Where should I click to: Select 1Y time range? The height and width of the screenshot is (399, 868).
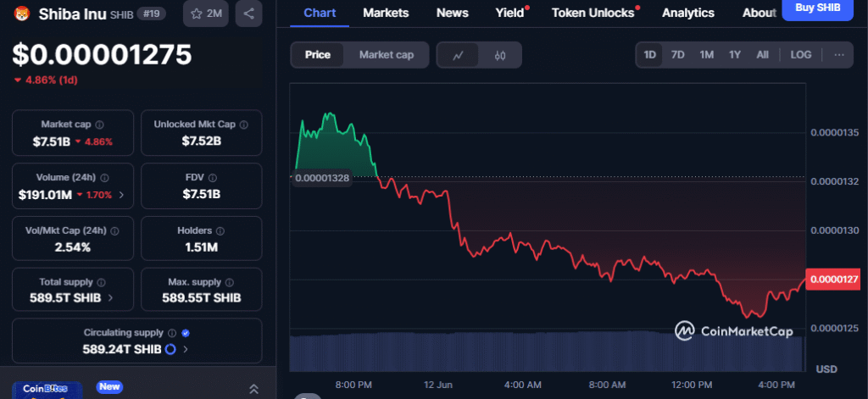click(x=735, y=55)
